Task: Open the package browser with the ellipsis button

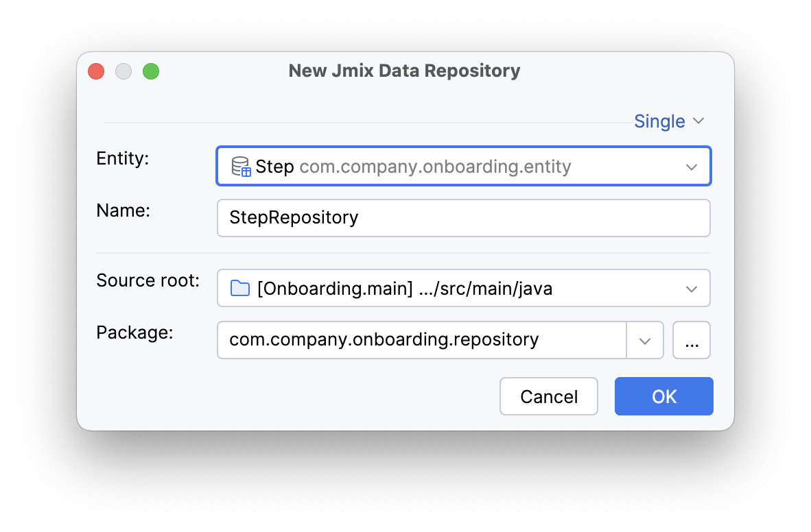Action: (x=692, y=340)
